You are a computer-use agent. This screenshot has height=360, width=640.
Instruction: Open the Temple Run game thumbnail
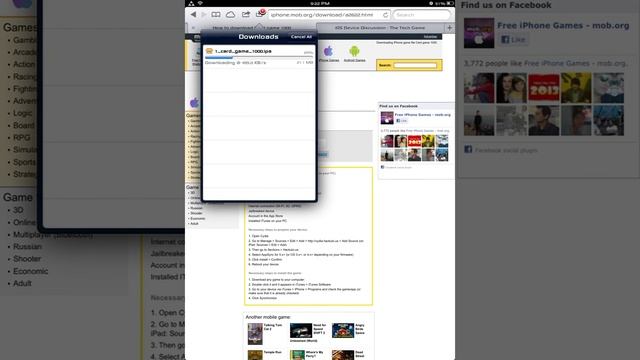tap(255, 355)
